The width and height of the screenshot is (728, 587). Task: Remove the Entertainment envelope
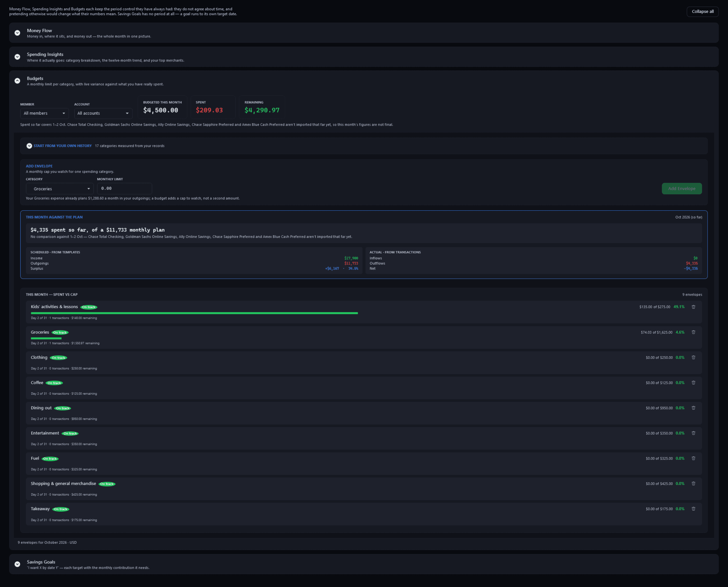click(693, 433)
